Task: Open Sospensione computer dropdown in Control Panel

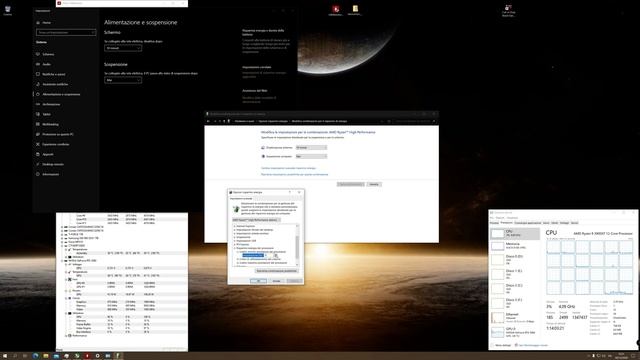Action: point(311,156)
